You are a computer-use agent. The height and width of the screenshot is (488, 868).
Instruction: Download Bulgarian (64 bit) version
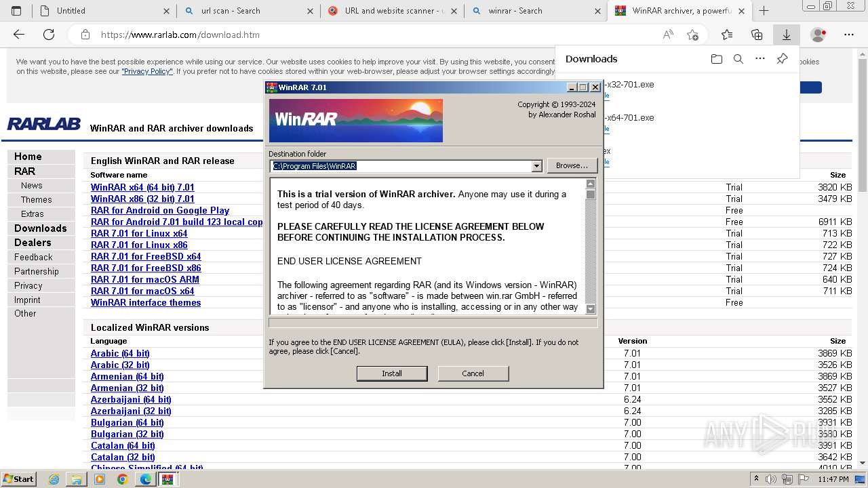[127, 422]
